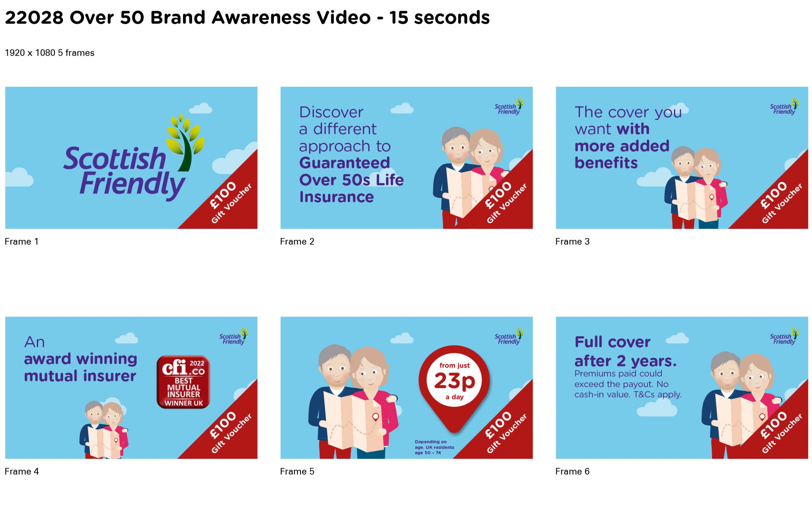The image size is (812, 506).
Task: Click the 1920 x 1080 5 frames subtitle
Action: coord(49,53)
